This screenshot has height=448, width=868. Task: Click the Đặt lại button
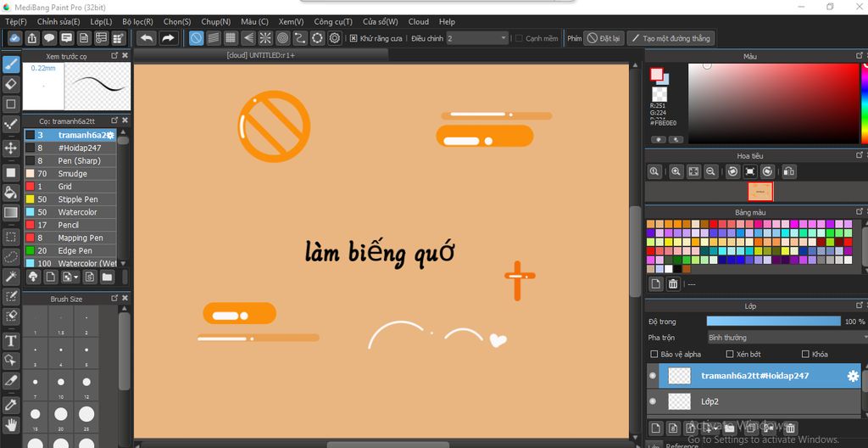(x=604, y=38)
